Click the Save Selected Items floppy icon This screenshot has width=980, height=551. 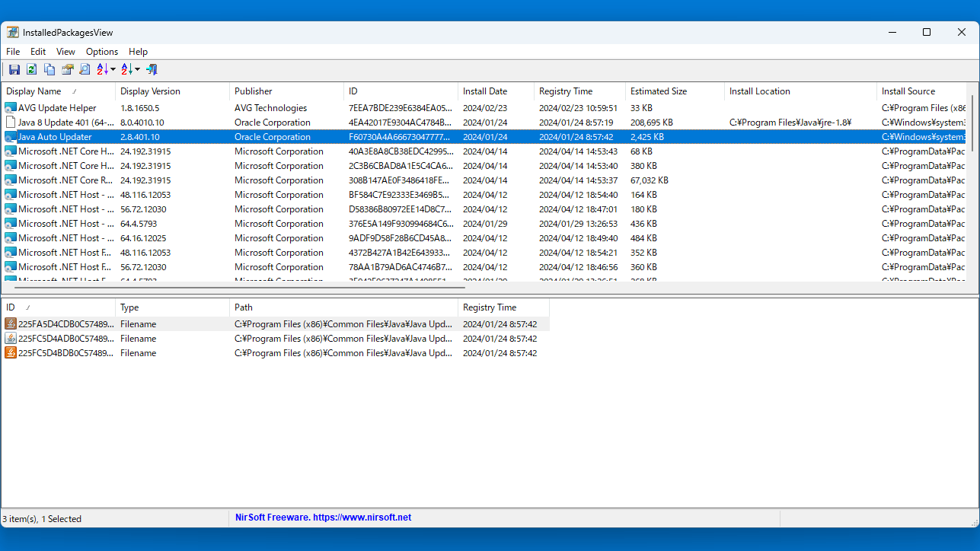click(14, 69)
